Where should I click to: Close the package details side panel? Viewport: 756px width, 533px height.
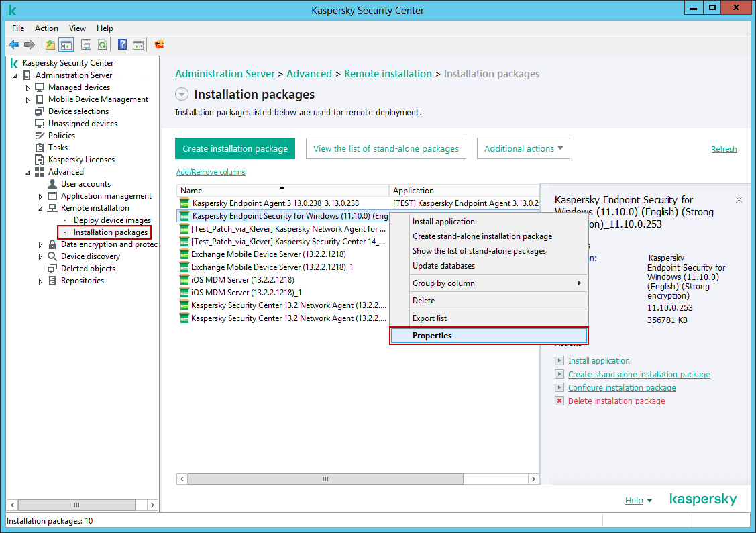coord(739,200)
